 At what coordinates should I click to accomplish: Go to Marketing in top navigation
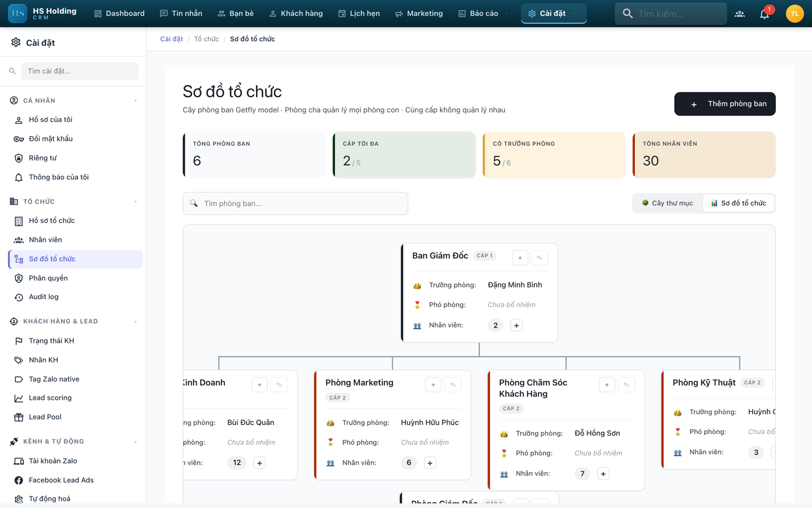click(419, 14)
